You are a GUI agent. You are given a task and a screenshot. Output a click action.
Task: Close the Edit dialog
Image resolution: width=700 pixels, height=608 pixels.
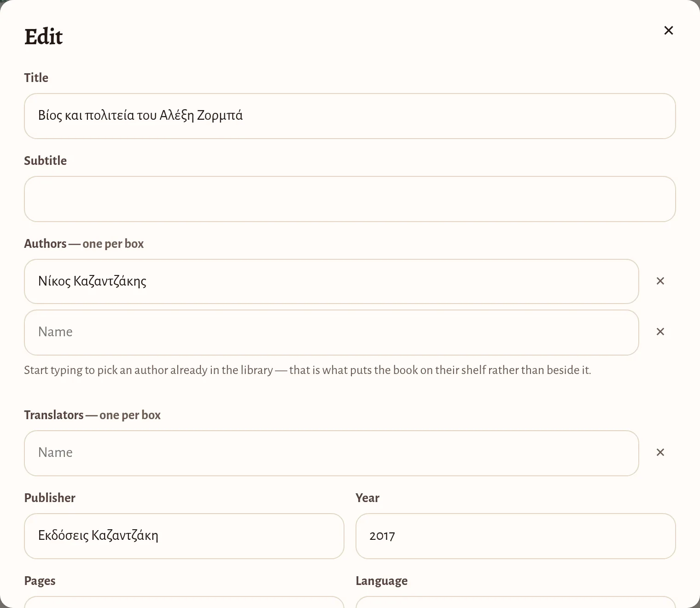tap(669, 30)
